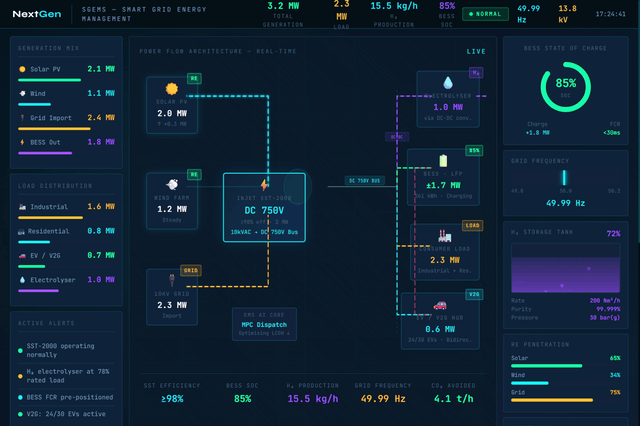640x426 pixels.
Task: Click the DC/DC converter tag
Action: coord(397,137)
